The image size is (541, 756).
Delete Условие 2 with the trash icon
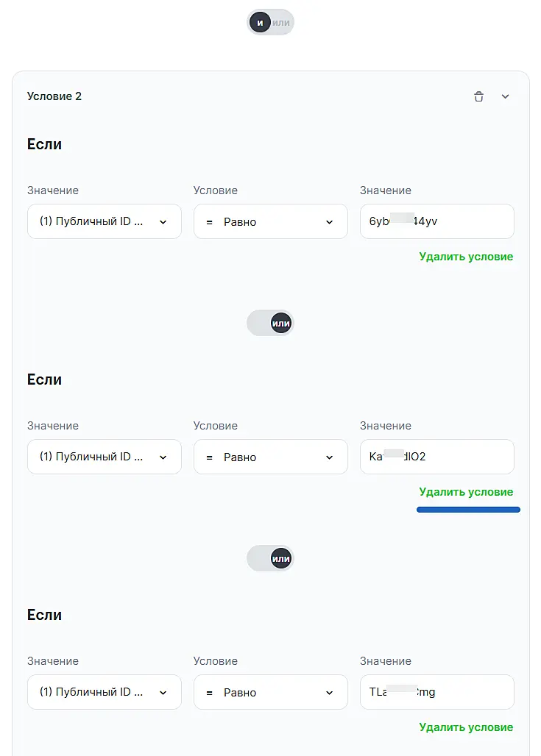click(x=479, y=96)
